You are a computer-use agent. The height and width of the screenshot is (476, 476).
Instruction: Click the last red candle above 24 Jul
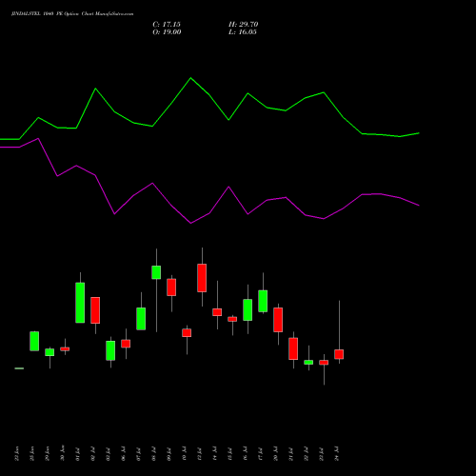(339, 354)
